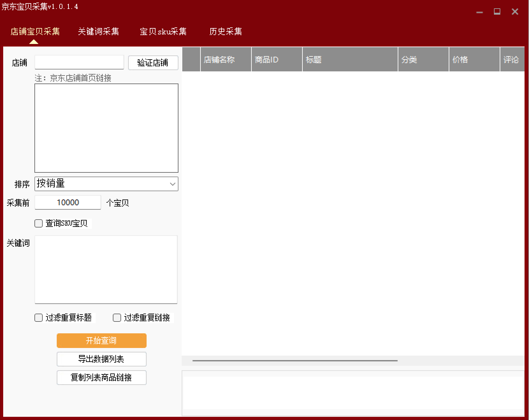The image size is (529, 420).
Task: Click the 评论 column header
Action: pyautogui.click(x=512, y=60)
